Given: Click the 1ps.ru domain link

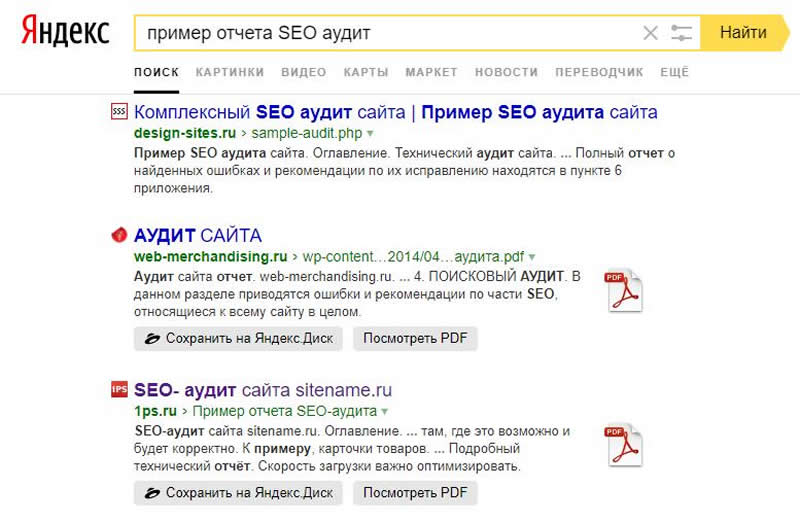Looking at the screenshot, I should coord(155,411).
